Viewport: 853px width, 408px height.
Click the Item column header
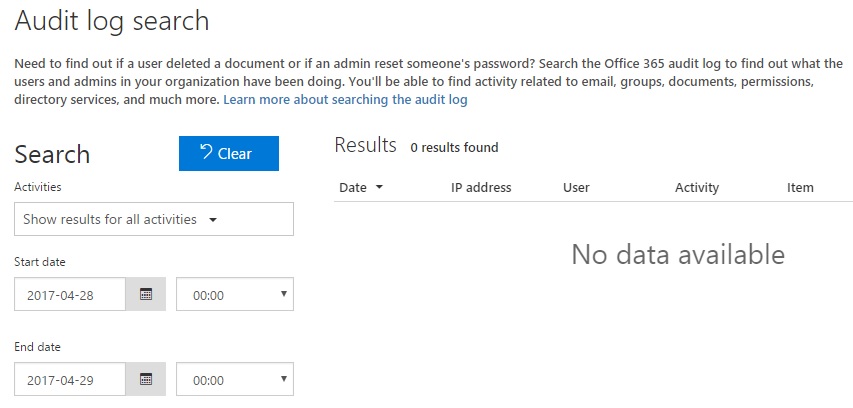tap(800, 188)
